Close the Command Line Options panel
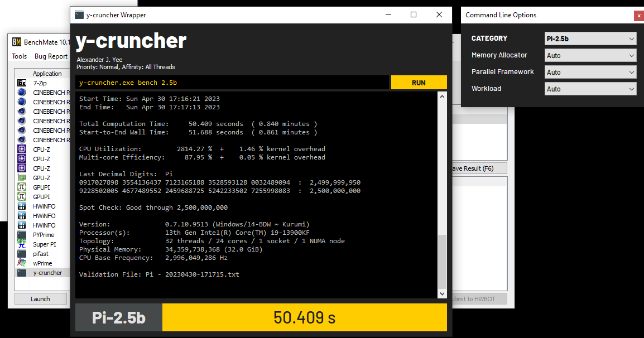The height and width of the screenshot is (338, 644). (x=638, y=16)
